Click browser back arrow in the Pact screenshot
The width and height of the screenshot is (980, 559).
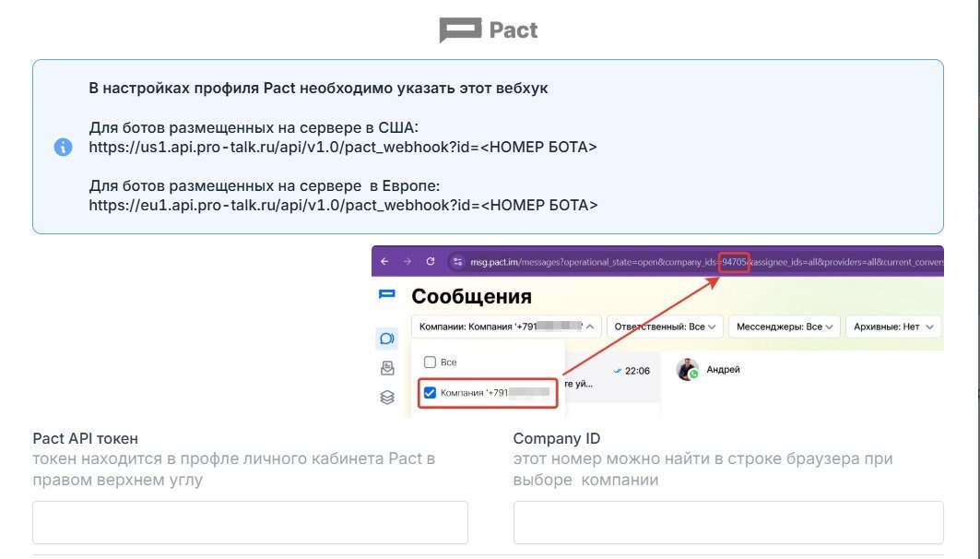384,261
